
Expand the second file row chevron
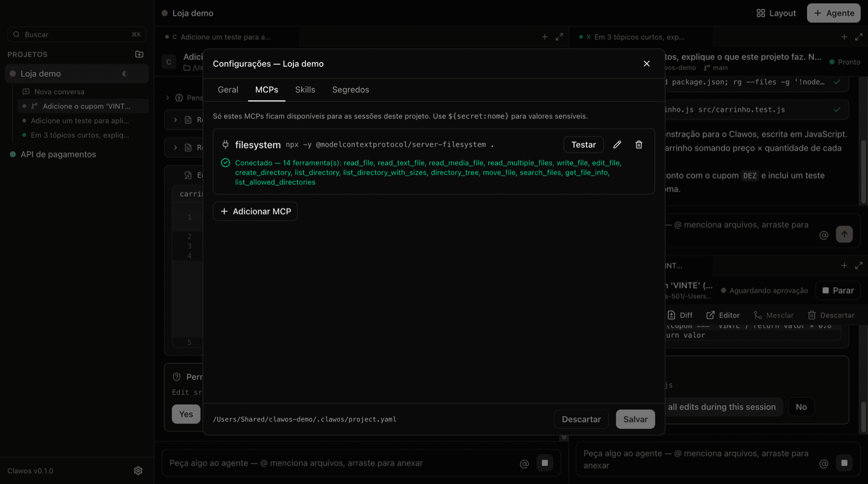click(175, 147)
